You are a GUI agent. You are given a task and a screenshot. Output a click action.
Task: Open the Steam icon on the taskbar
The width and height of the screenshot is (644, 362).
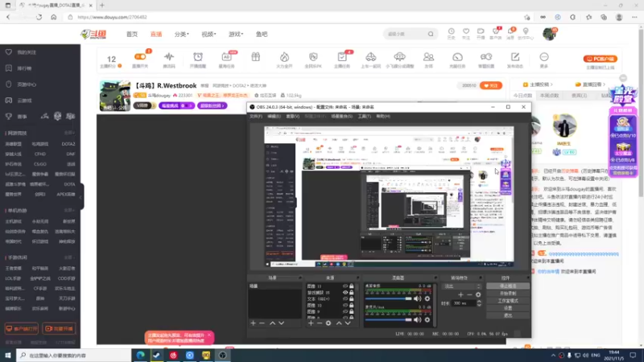coord(156,355)
